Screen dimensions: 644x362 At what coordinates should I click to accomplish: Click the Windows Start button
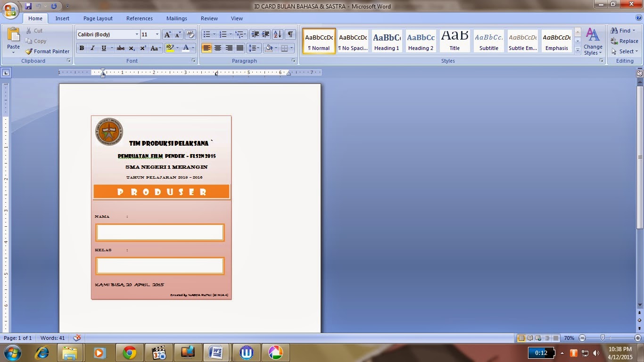[x=12, y=353]
